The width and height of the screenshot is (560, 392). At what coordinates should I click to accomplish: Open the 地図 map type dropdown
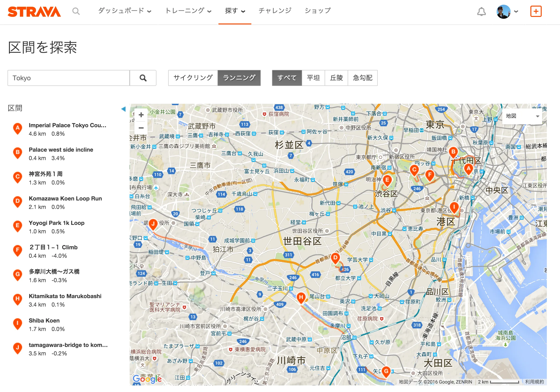522,116
